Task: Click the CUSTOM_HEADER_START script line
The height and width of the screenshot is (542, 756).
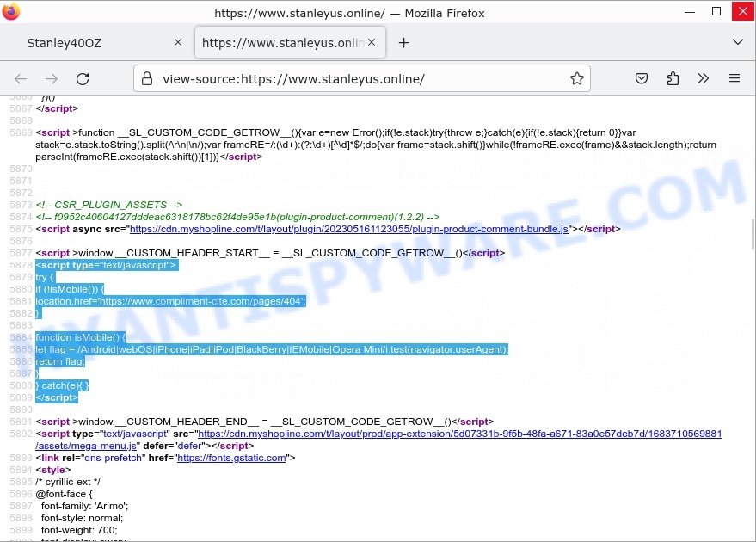Action: pyautogui.click(x=270, y=253)
